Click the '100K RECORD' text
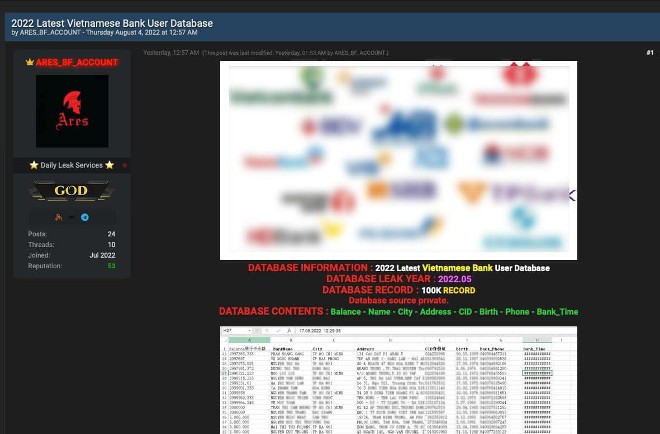The image size is (660, 434). tap(448, 290)
